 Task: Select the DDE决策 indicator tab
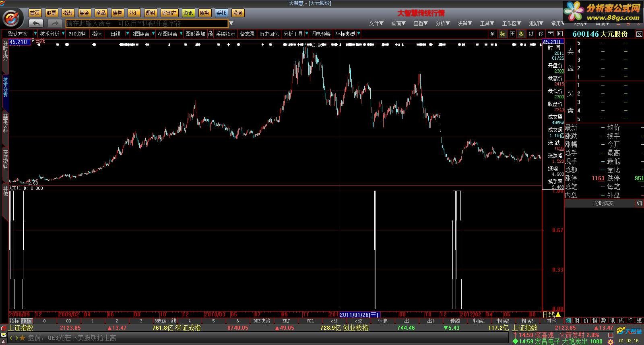262,321
